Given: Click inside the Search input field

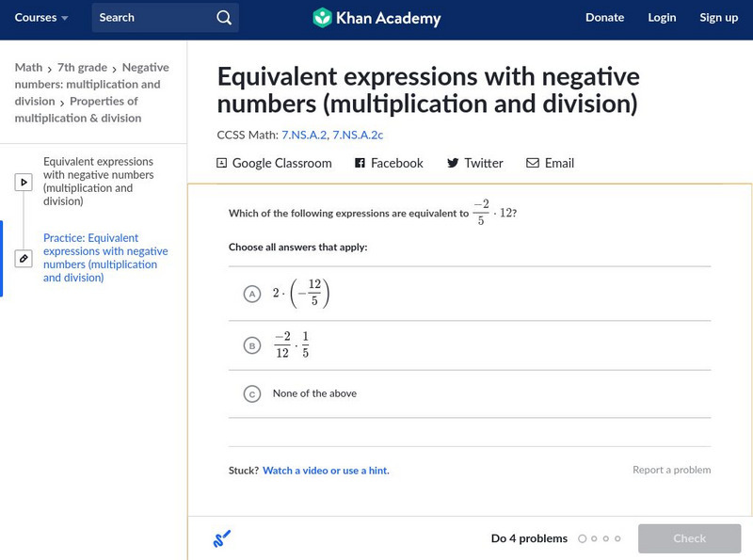Looking at the screenshot, I should pyautogui.click(x=151, y=18).
